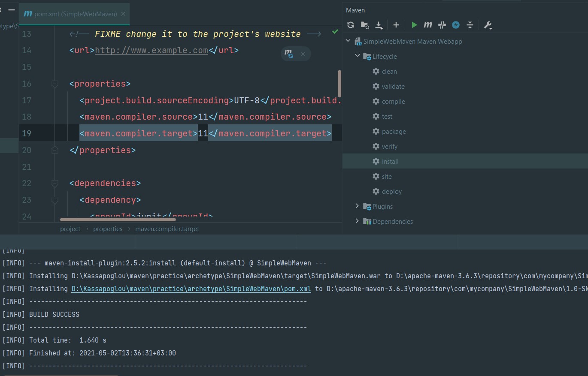The height and width of the screenshot is (376, 588).
Task: Click Plugins folder icon
Action: (x=367, y=207)
